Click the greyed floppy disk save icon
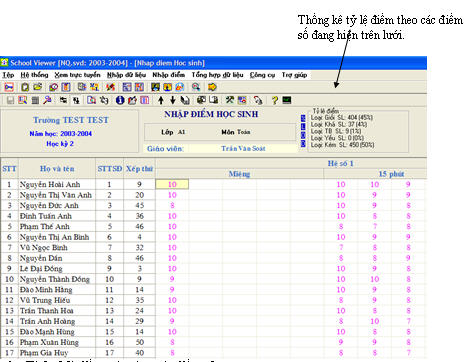Viewport: 473px width, 362px height. coord(10,100)
